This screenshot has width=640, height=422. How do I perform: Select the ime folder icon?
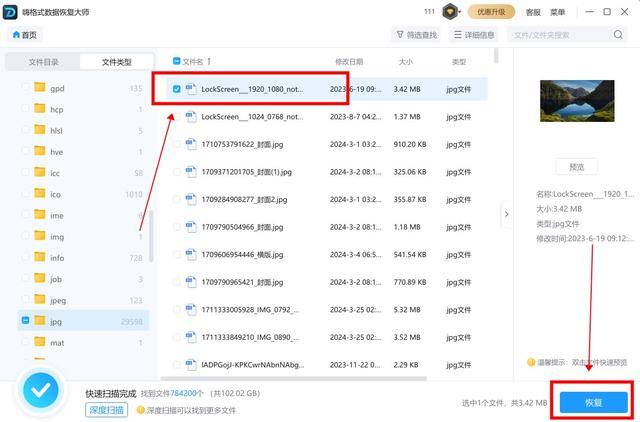pos(40,214)
